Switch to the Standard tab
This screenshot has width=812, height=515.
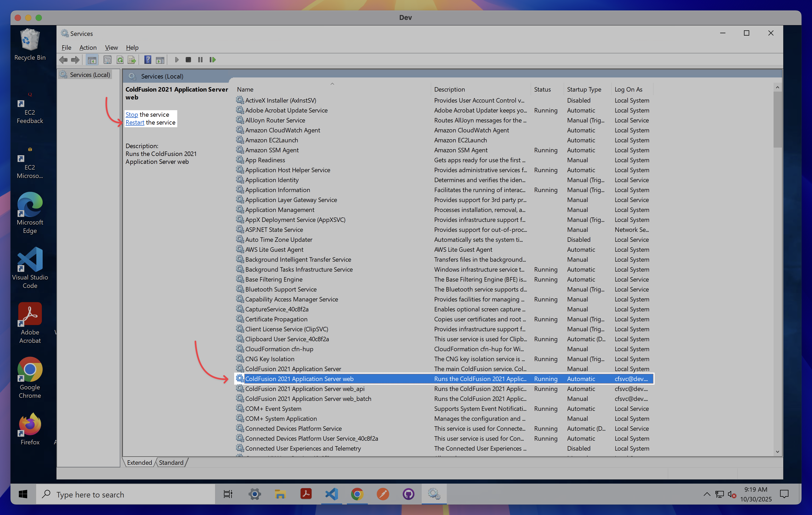point(171,462)
